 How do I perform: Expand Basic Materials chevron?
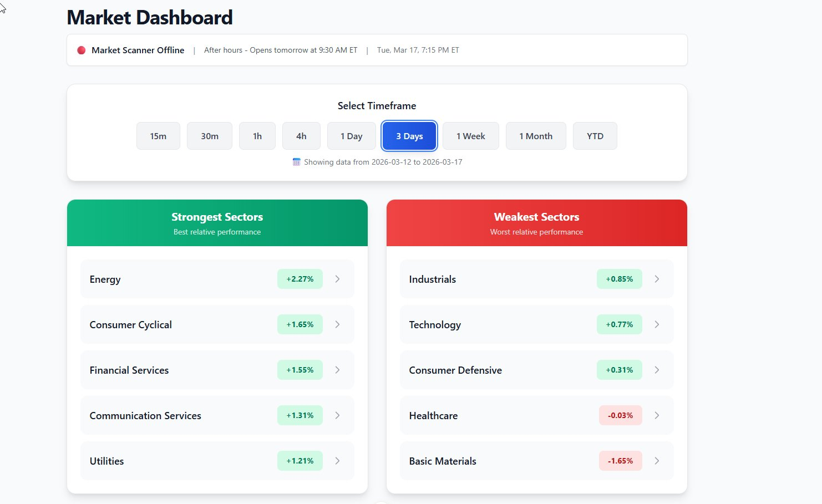(x=657, y=461)
